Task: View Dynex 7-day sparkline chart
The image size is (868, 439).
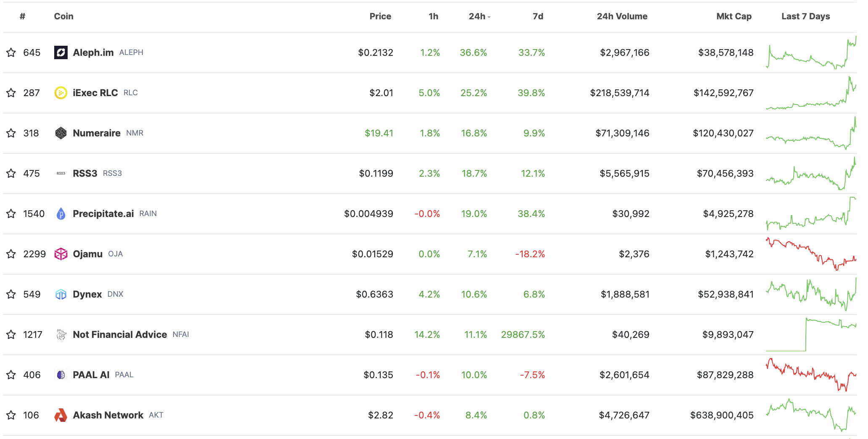Action: tap(811, 294)
